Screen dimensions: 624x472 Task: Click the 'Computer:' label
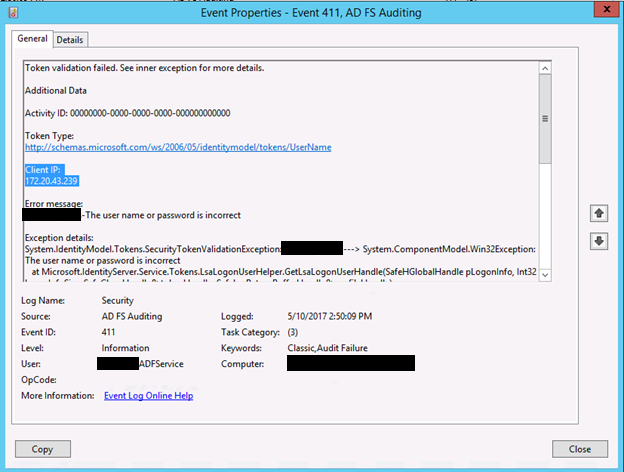[242, 364]
